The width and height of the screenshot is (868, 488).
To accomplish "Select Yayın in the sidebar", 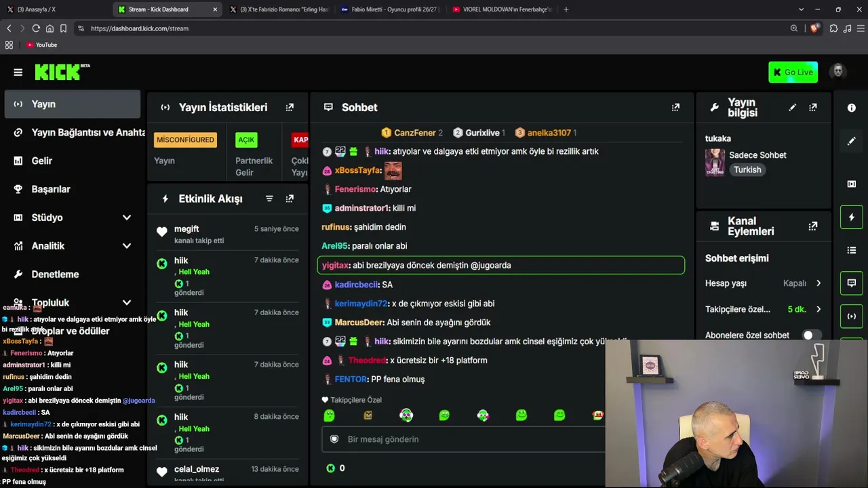I will coord(73,104).
